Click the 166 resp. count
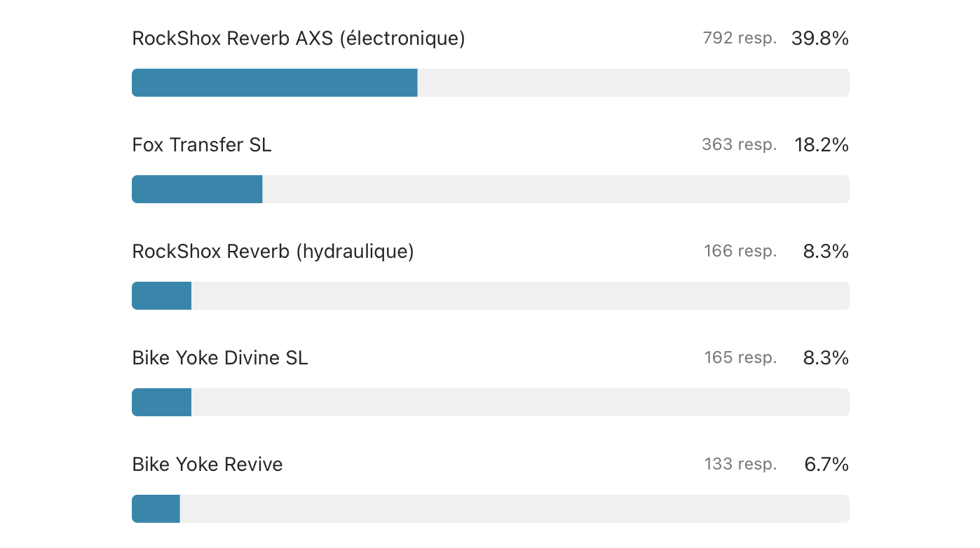This screenshot has width=980, height=548. point(740,252)
